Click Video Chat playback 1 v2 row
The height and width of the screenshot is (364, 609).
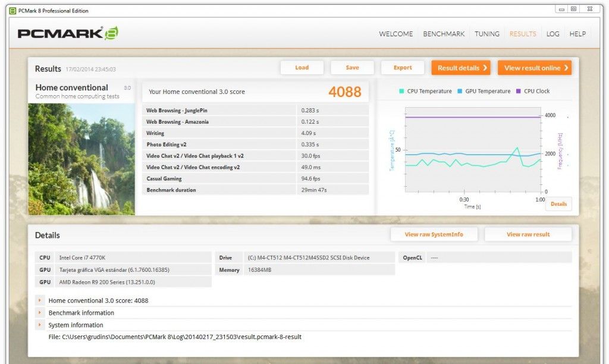point(255,156)
